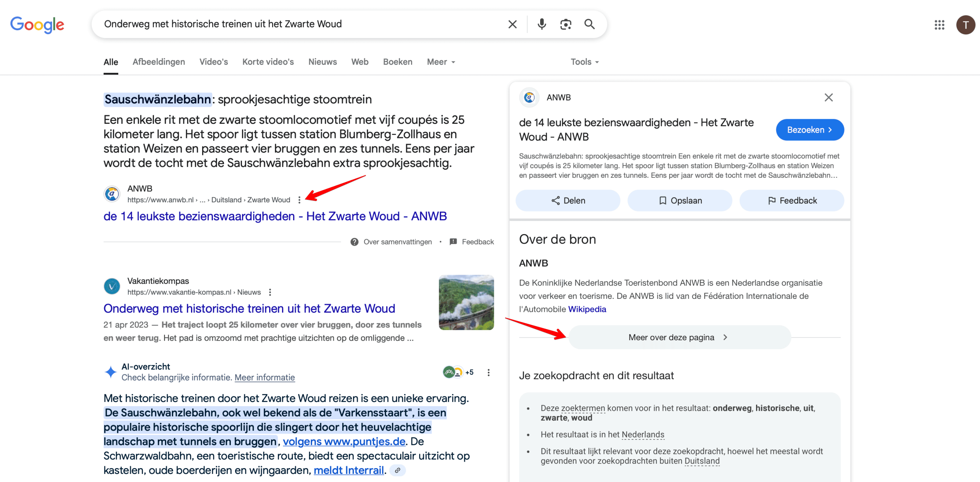Image resolution: width=980 pixels, height=482 pixels.
Task: Expand Meer over deze pagina
Action: tap(679, 337)
